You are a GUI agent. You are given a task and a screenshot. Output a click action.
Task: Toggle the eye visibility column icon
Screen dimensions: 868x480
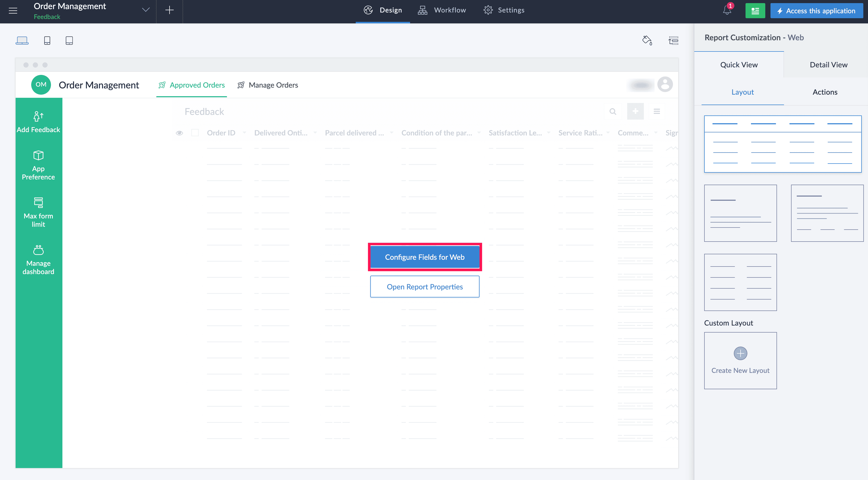pyautogui.click(x=179, y=133)
